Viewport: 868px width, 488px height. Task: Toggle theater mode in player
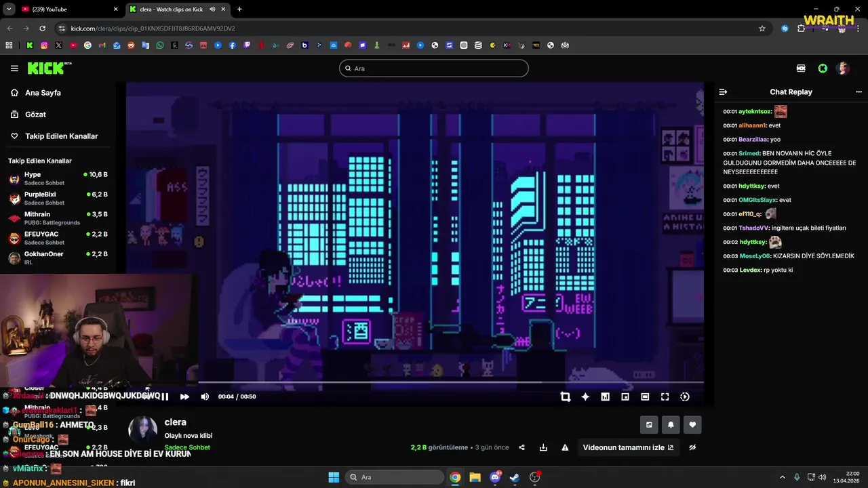tap(645, 396)
